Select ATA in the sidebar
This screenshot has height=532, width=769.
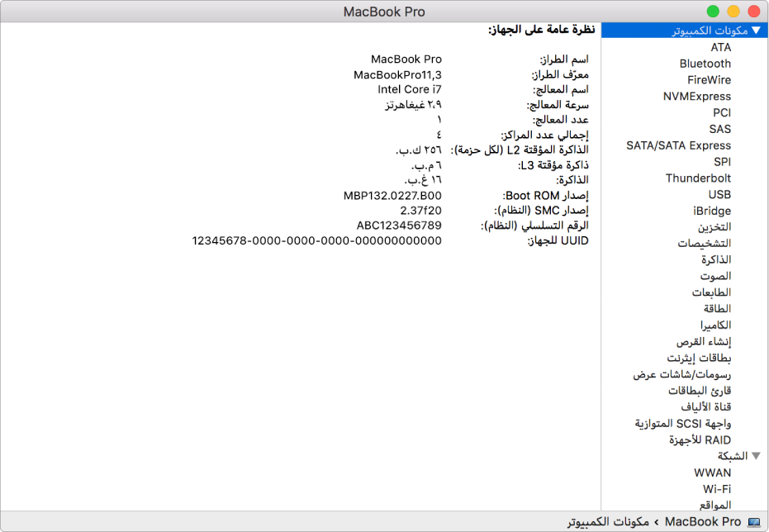pyautogui.click(x=721, y=48)
